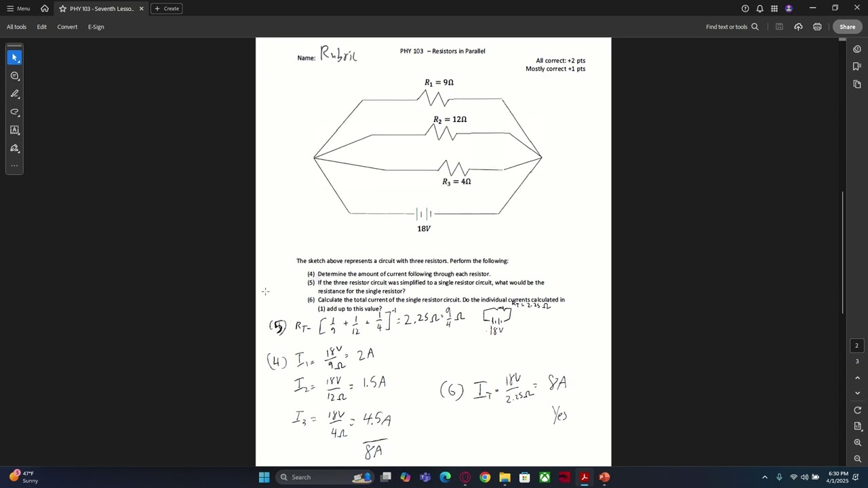The width and height of the screenshot is (868, 488).
Task: Click the Find text or tools search box
Action: (x=732, y=27)
